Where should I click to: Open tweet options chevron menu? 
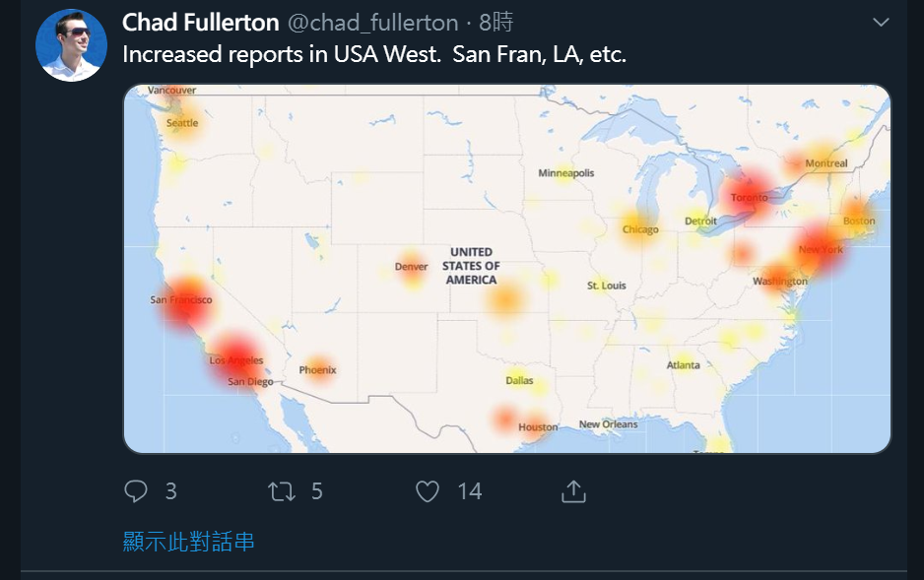(x=881, y=23)
